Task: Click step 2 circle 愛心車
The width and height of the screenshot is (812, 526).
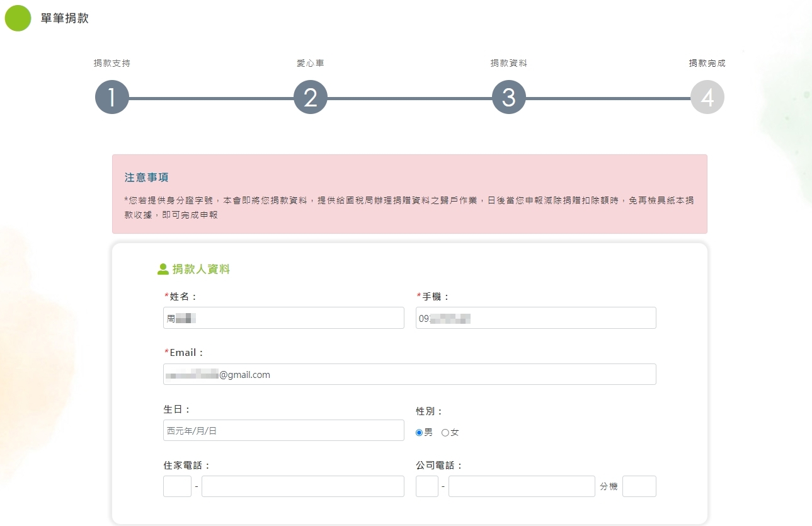Action: [x=311, y=98]
